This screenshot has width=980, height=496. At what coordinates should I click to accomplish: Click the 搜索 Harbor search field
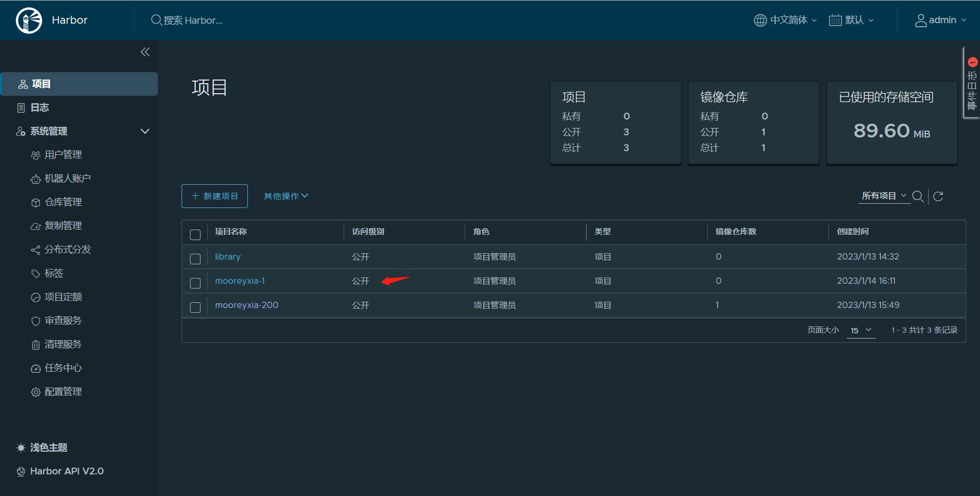[193, 20]
